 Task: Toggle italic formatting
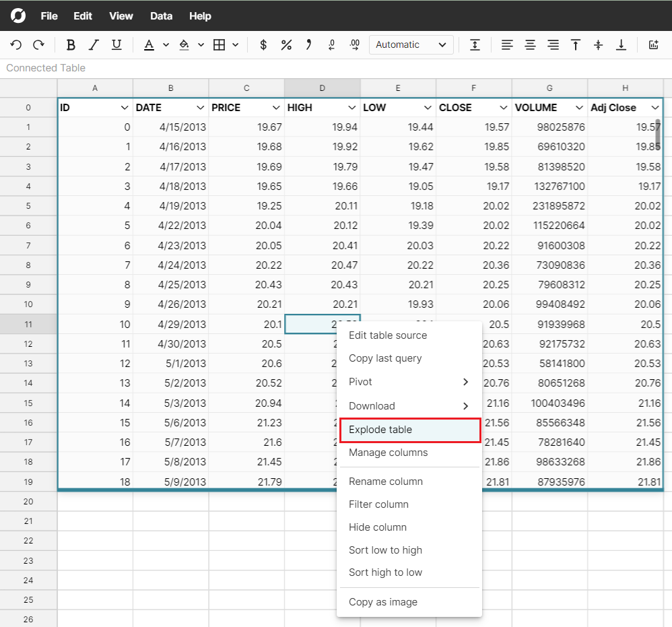[x=94, y=45]
